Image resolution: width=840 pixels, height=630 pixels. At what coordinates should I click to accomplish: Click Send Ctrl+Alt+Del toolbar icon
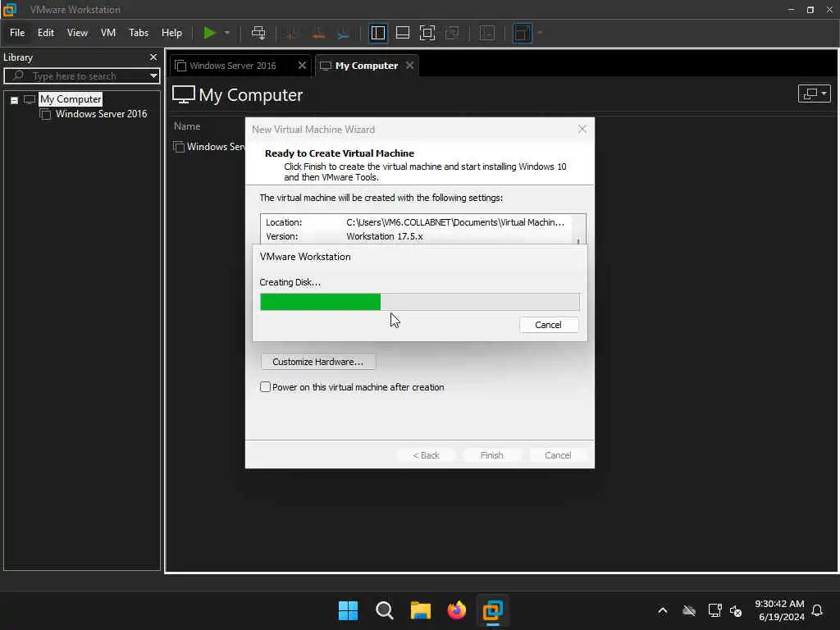(x=258, y=33)
